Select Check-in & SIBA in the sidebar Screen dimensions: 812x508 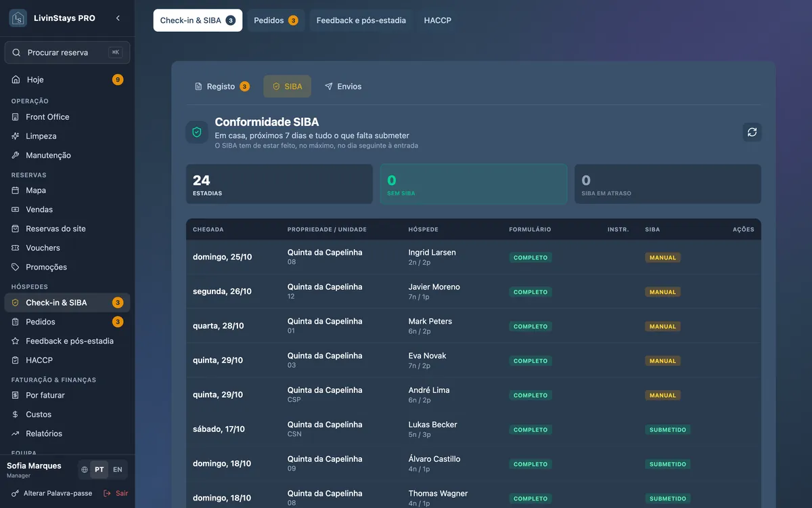point(67,303)
